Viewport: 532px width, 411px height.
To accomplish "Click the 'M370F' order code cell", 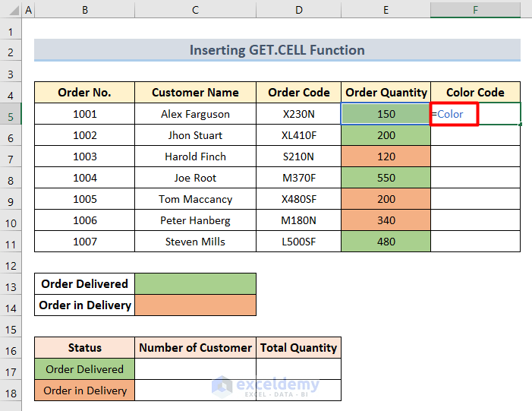I will 298,178.
